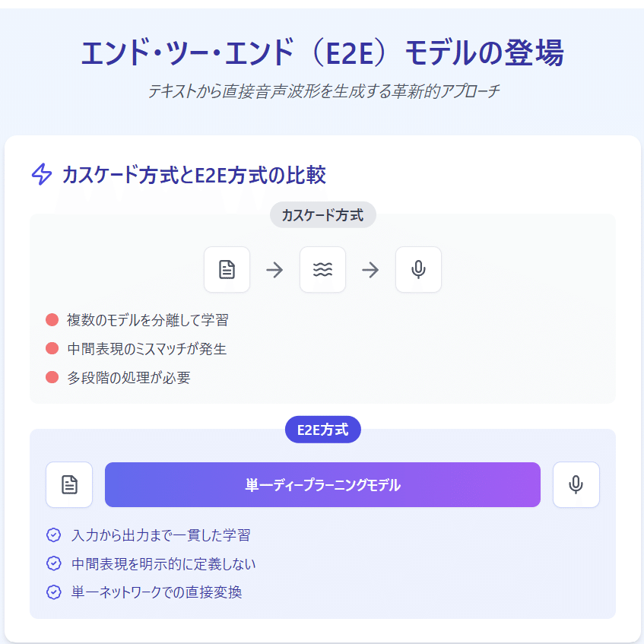Click the lightning bolt icon beside the comparison heading
This screenshot has height=644, width=644.
point(41,174)
